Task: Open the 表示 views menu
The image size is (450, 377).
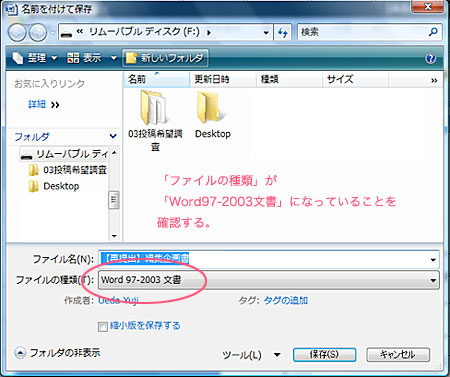Action: tap(92, 58)
